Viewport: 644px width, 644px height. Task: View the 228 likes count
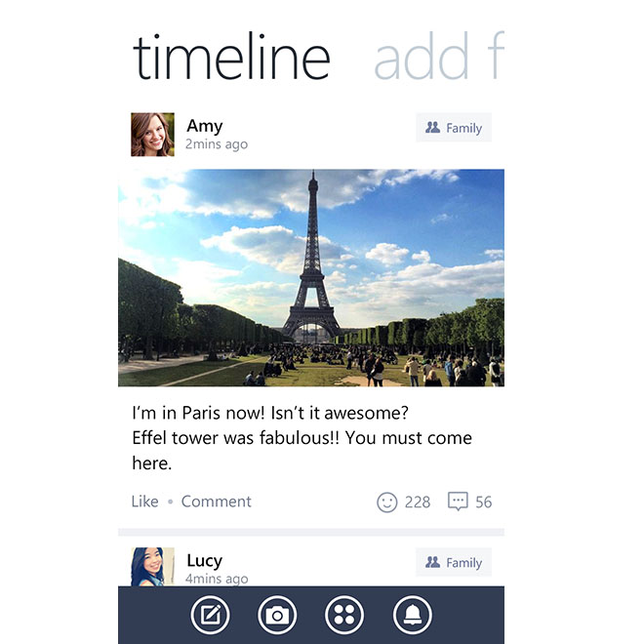(418, 502)
